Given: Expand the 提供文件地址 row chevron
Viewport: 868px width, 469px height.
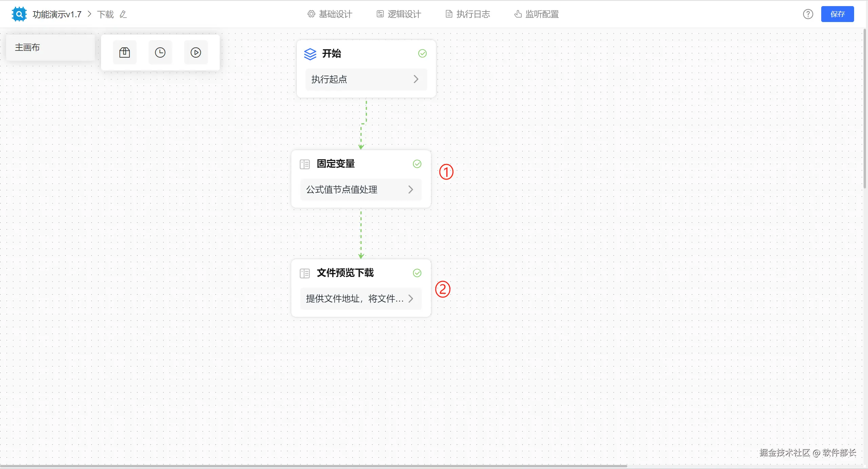Looking at the screenshot, I should pos(411,299).
